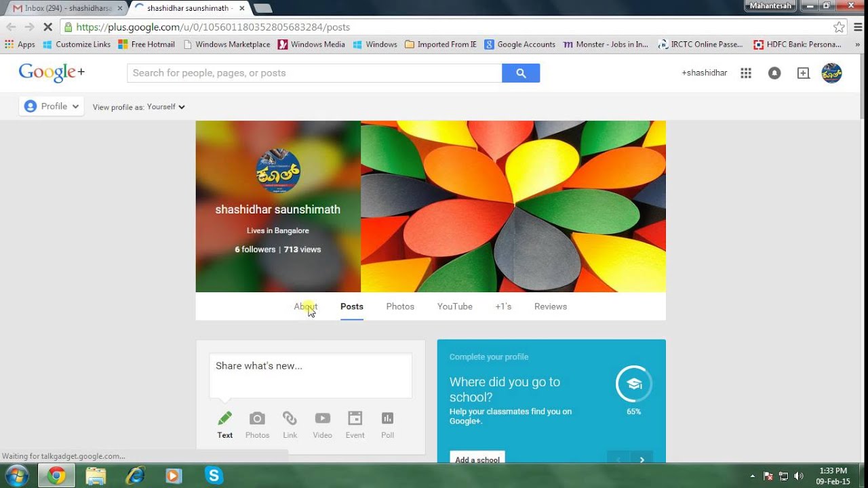
Task: Click browser back arrow
Action: click(11, 27)
